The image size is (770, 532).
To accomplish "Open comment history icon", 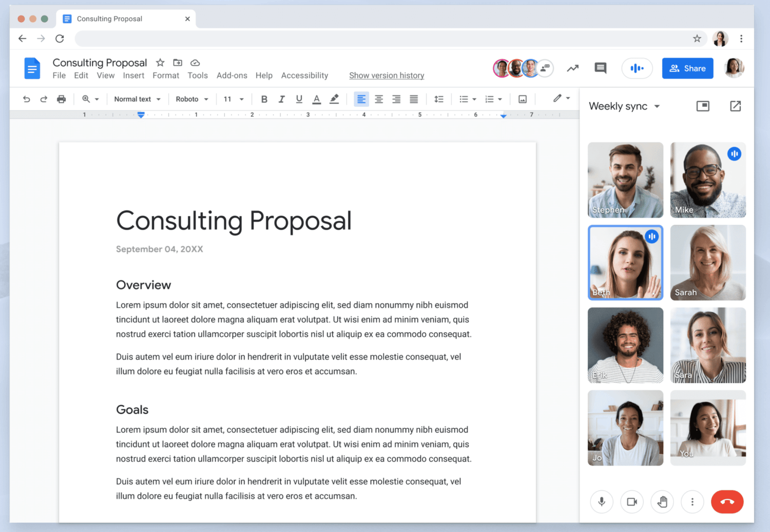I will pyautogui.click(x=600, y=68).
